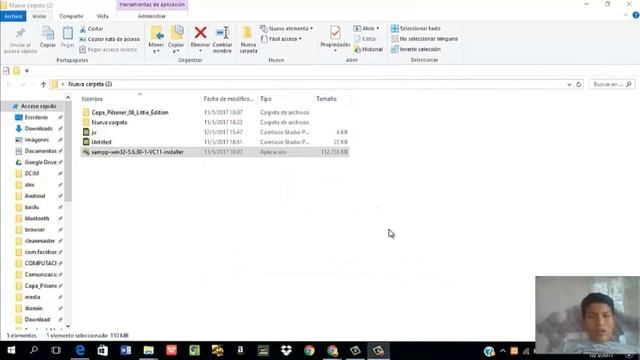Click the up-directory arrow

(43, 84)
